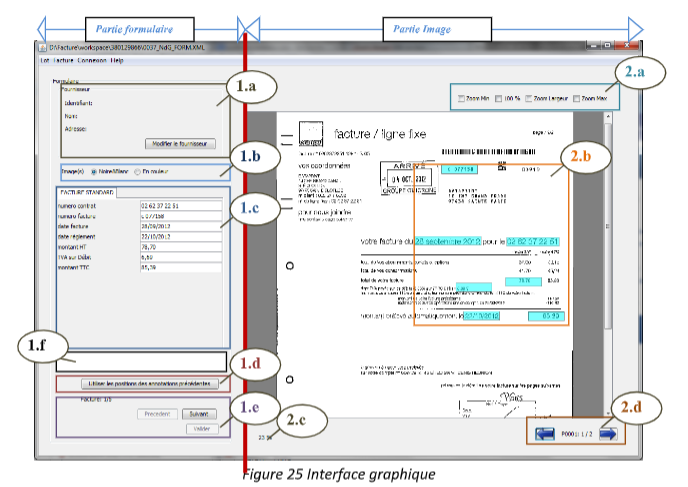Click highlighted amount on 'total de votre facture' row
This screenshot has height=487, width=688.
point(523,281)
